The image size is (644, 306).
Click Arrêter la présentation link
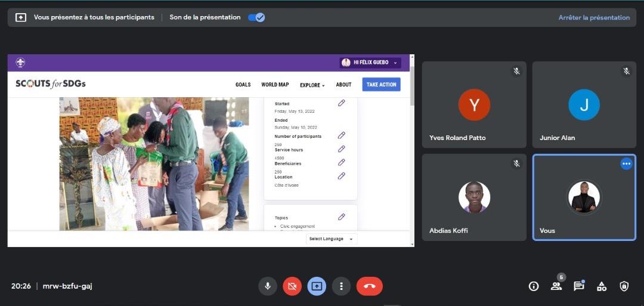(593, 17)
